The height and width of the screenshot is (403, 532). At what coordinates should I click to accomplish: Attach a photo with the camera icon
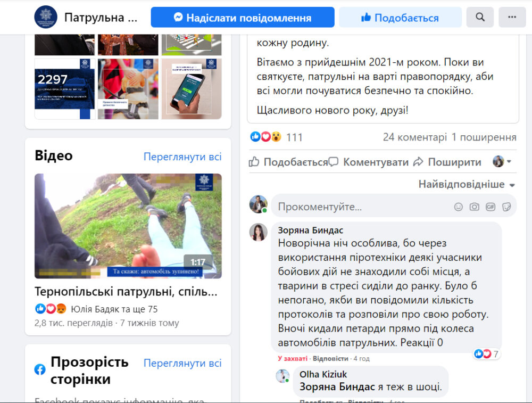click(x=475, y=207)
